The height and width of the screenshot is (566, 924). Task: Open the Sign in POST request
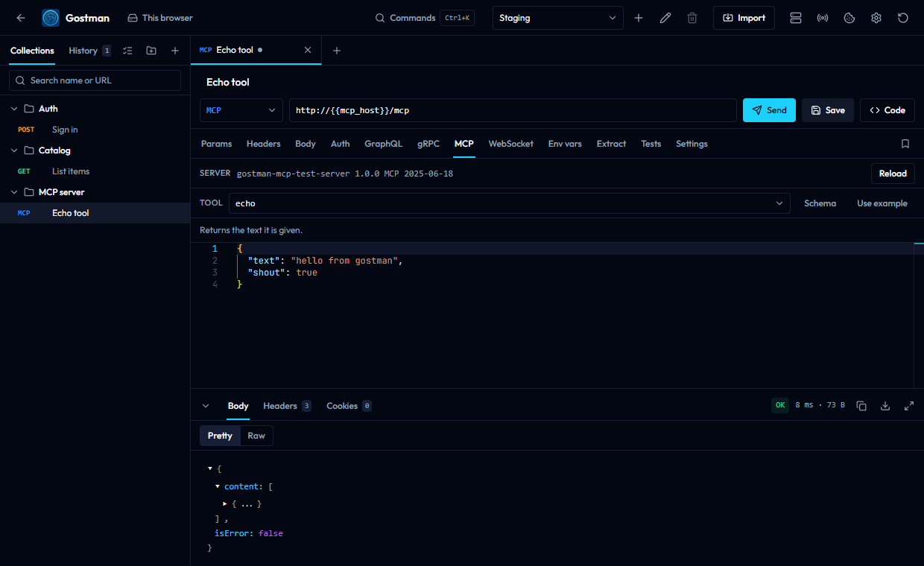[95, 130]
